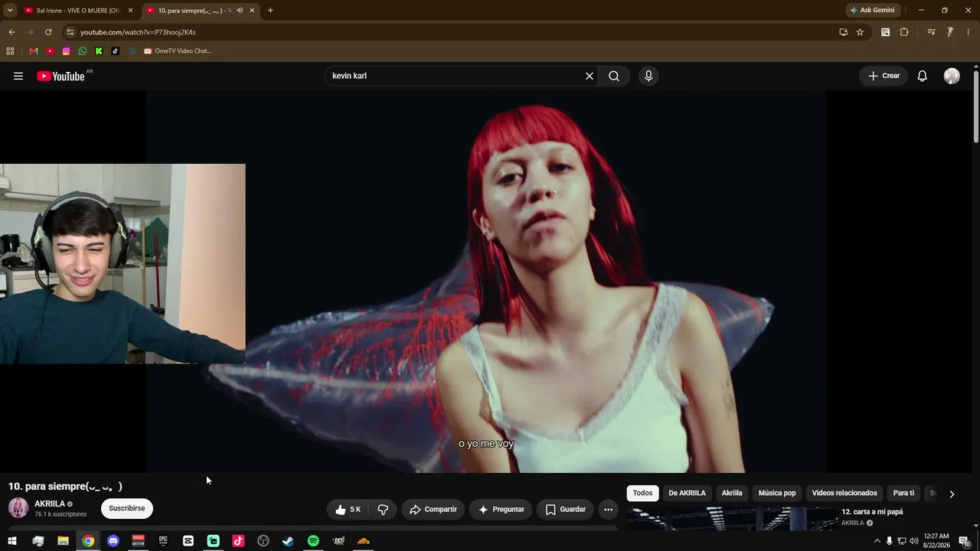The height and width of the screenshot is (551, 980).
Task: Open Ask Gemini
Action: coord(872,11)
